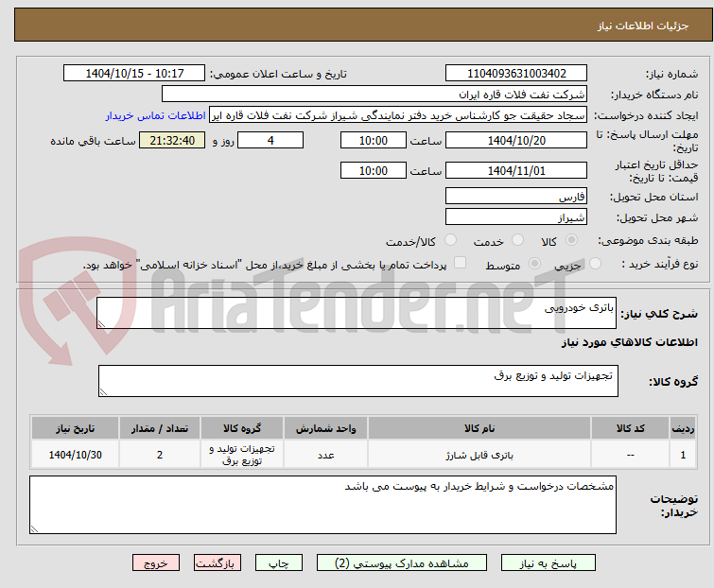The width and height of the screenshot is (714, 588).
Task: Click the response deadline hour field 10:00
Action: tap(374, 140)
